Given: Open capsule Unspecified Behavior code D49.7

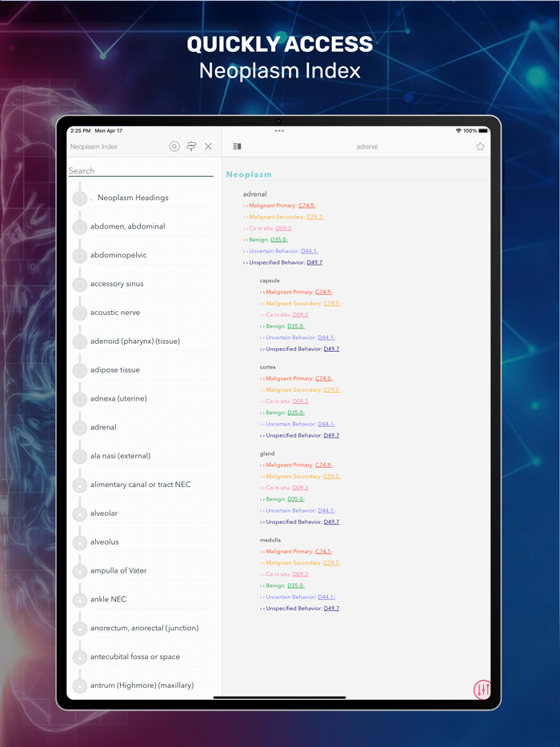Looking at the screenshot, I should (x=332, y=350).
